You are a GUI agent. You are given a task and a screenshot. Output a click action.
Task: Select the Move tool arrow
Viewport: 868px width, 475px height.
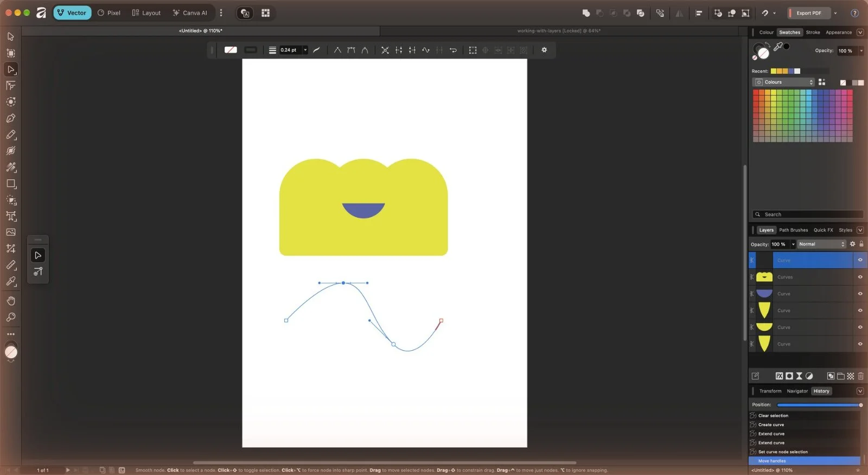pyautogui.click(x=11, y=36)
